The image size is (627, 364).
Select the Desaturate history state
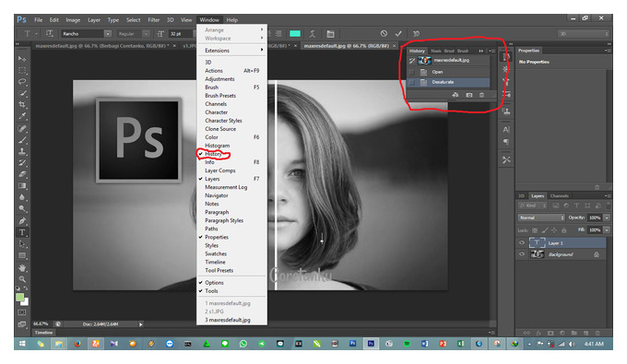point(448,82)
